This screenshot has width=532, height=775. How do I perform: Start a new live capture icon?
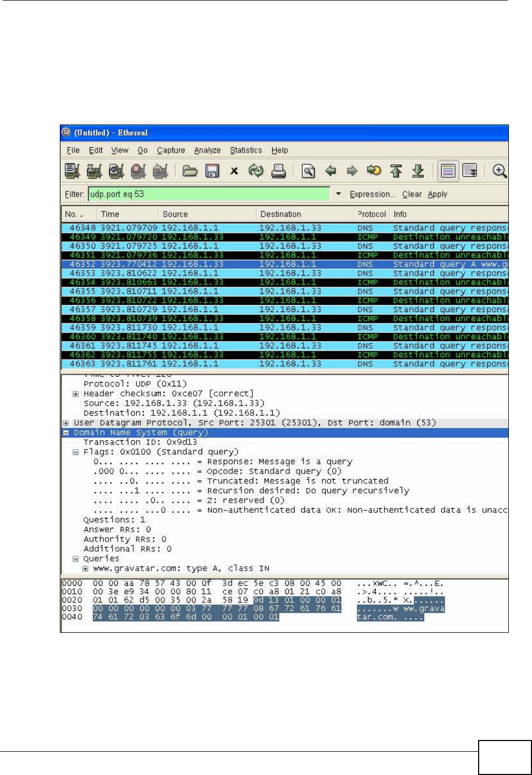point(116,171)
